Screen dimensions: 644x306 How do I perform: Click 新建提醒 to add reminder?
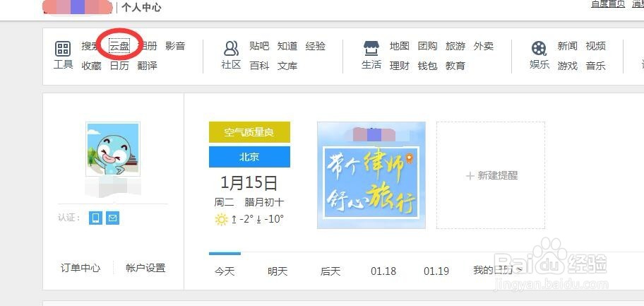point(491,175)
